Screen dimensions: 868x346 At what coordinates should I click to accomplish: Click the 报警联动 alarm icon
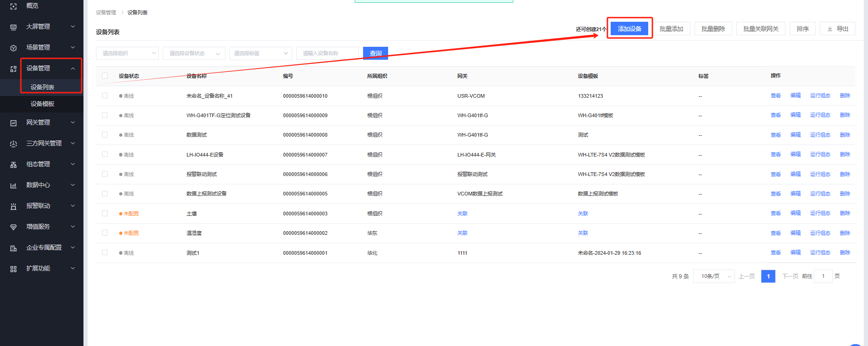[x=13, y=206]
